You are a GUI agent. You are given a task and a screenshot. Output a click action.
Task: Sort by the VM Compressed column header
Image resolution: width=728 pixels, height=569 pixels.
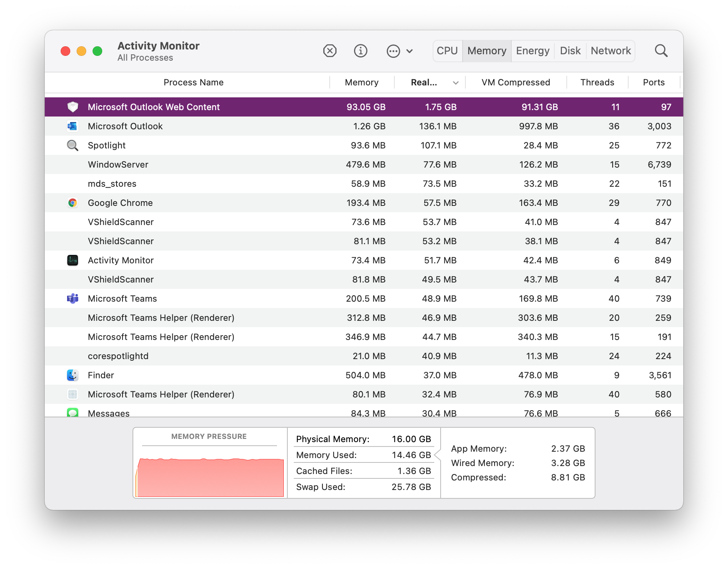click(x=516, y=82)
